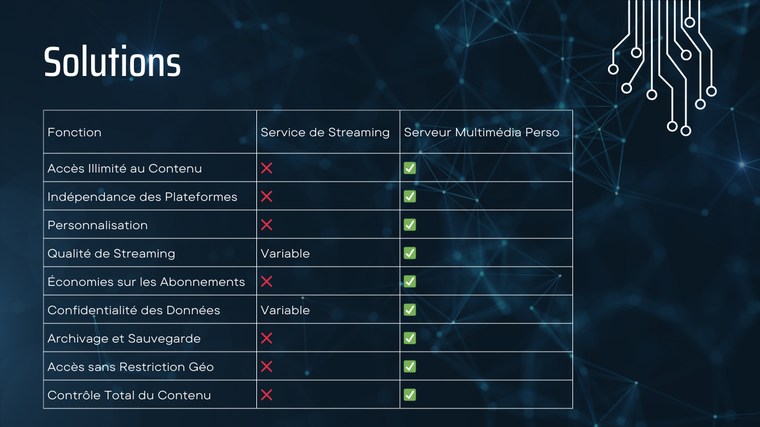760x427 pixels.
Task: Select the Fonction column header
Action: click(75, 132)
